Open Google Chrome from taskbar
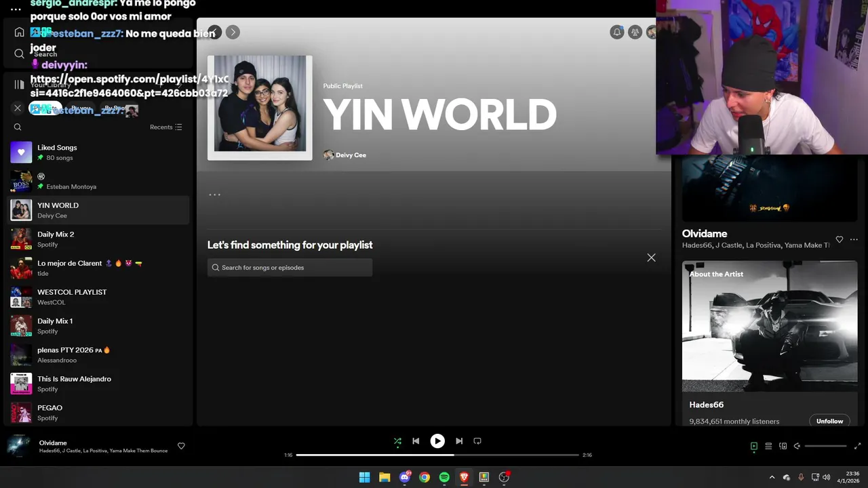This screenshot has height=488, width=868. pyautogui.click(x=425, y=477)
